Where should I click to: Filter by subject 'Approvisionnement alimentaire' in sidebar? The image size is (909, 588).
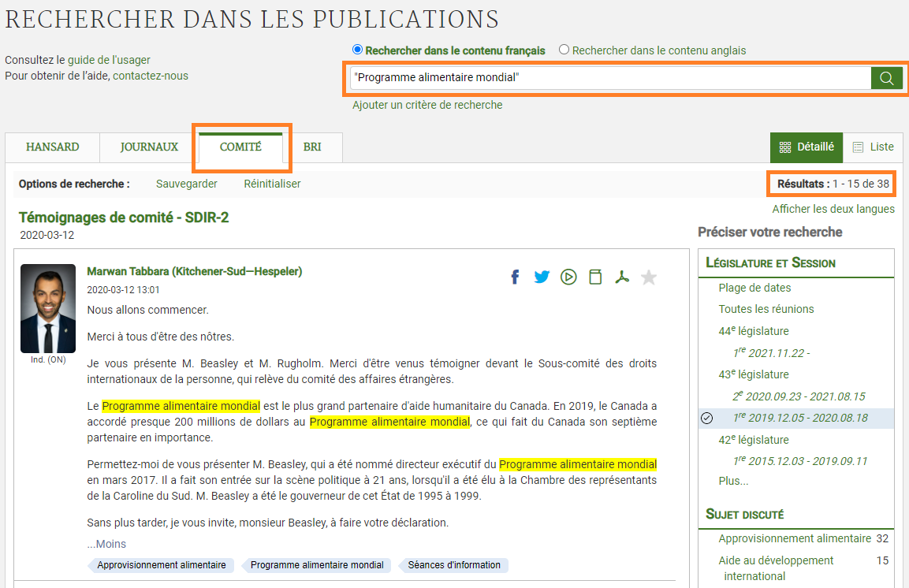click(x=795, y=539)
